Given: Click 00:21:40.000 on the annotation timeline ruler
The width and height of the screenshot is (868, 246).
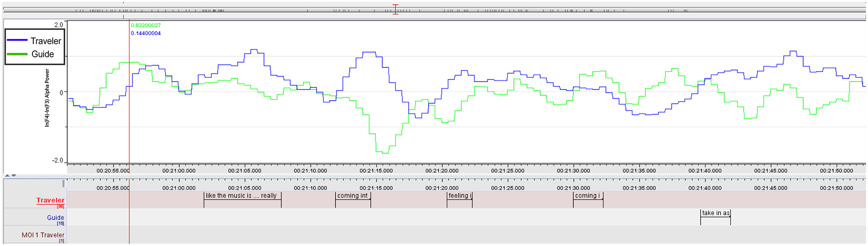Looking at the screenshot, I should pos(705,188).
